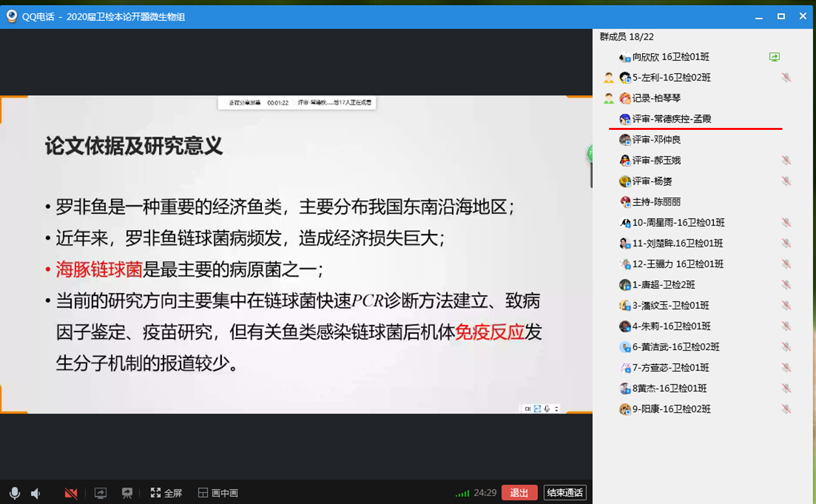This screenshot has height=504, width=816.
Task: Enable picture-in-picture 画中画 mode
Action: tap(218, 493)
